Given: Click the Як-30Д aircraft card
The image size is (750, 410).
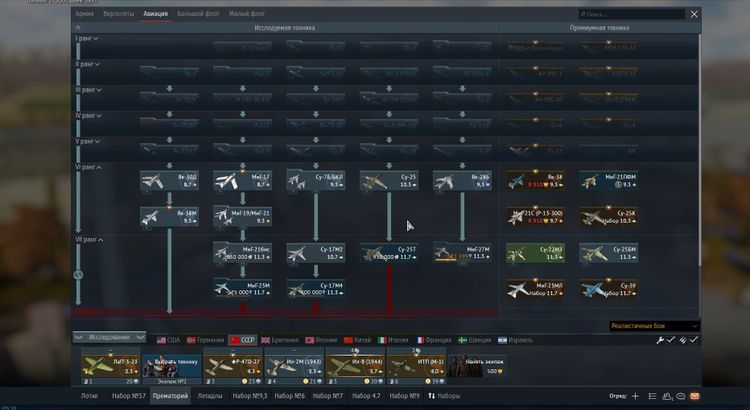Looking at the screenshot, I should 169,180.
